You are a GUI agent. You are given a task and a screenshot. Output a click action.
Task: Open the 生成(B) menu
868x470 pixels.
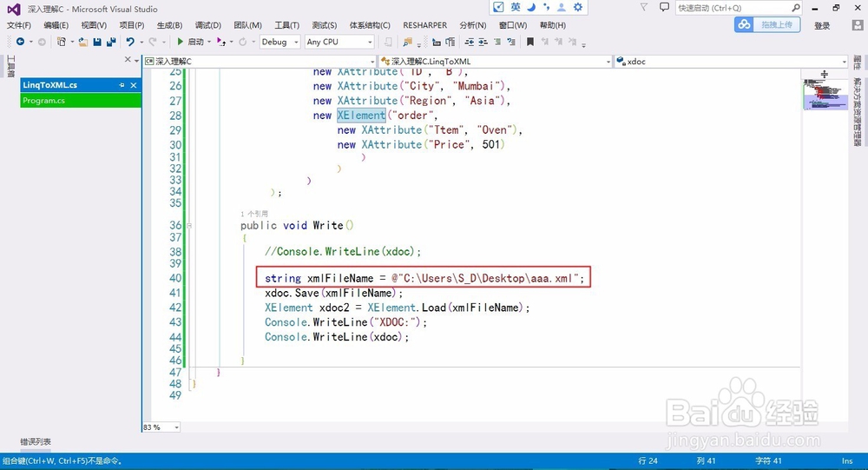point(169,25)
